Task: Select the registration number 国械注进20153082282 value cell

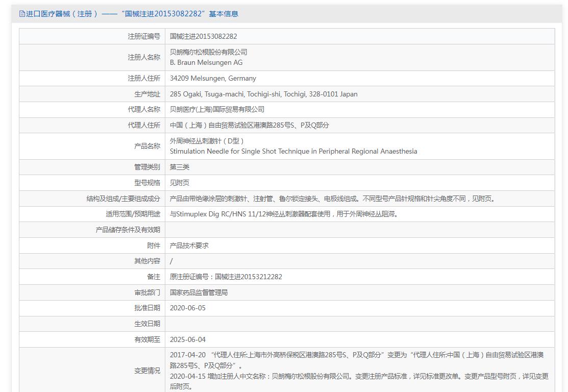Action: click(x=203, y=36)
